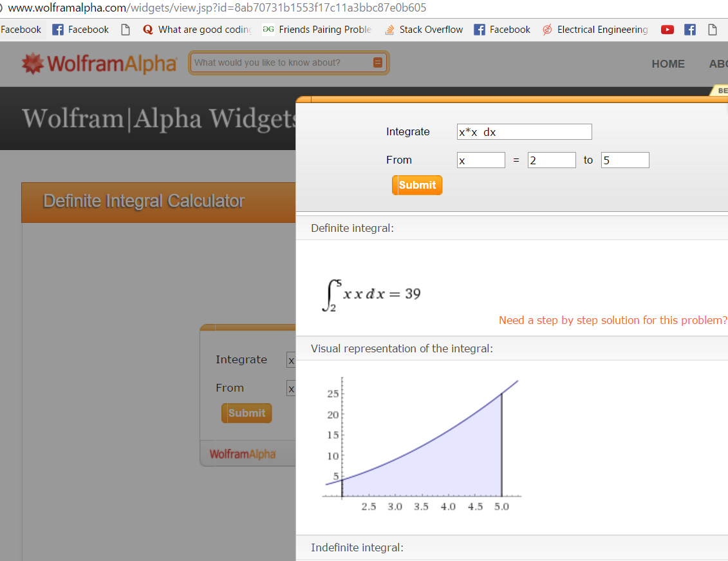Open the blank page bookmark after Facebook
The height and width of the screenshot is (561, 728).
[x=125, y=30]
